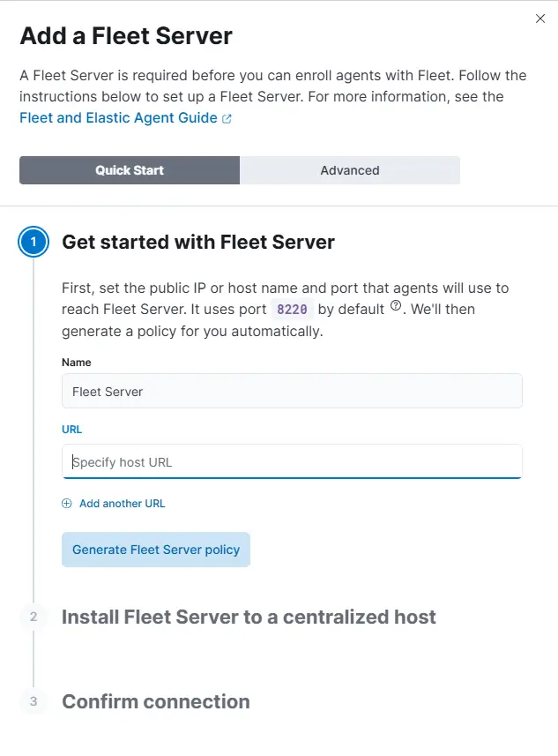The height and width of the screenshot is (756, 558).
Task: Select the Install Fleet Server to a centralized host step
Action: [x=249, y=617]
